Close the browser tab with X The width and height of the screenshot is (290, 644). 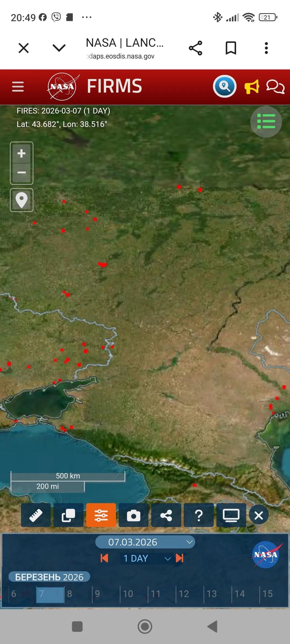point(24,48)
